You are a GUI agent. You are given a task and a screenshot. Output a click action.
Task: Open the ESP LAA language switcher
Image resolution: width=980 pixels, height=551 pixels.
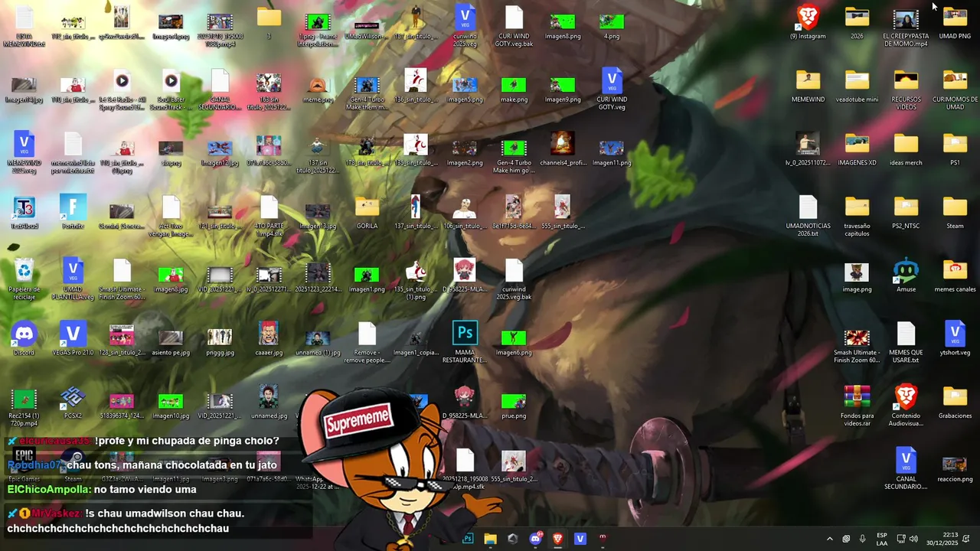pos(882,539)
